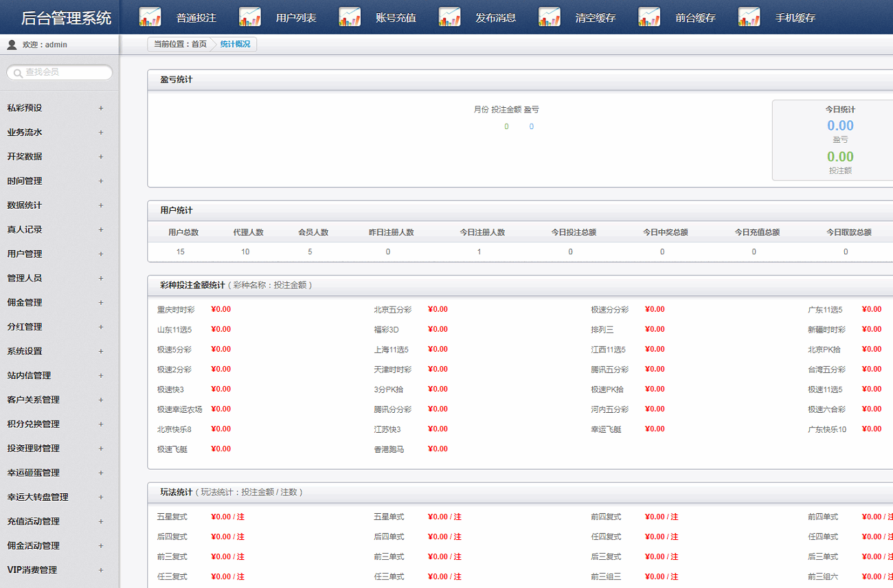
Task: Expand VIP消费管理 section
Action: [x=100, y=570]
